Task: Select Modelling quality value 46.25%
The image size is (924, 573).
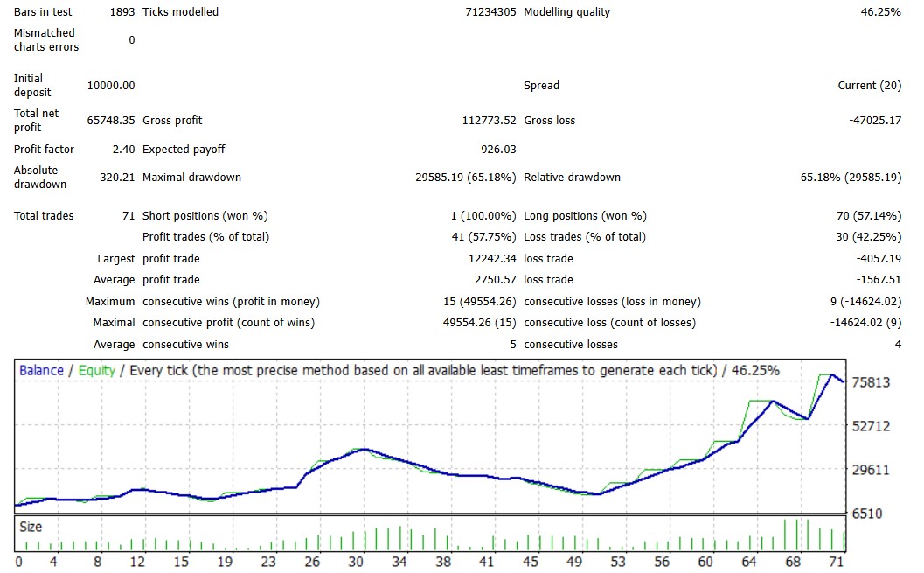Action: (x=880, y=11)
